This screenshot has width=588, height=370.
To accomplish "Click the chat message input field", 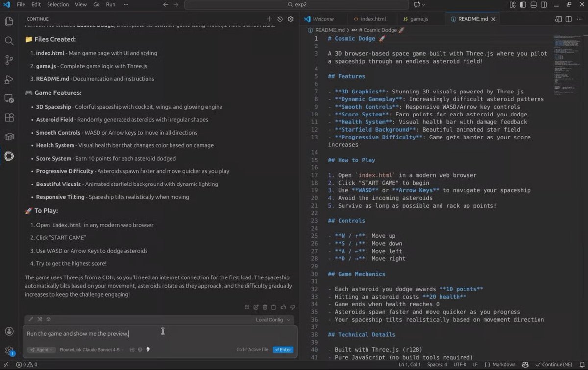I will (160, 334).
